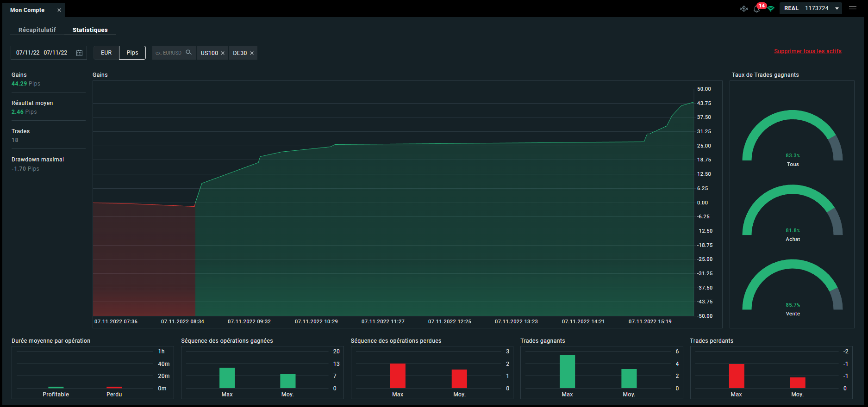Click the Moy. bar in Trades gagnants
Image resolution: width=868 pixels, height=407 pixels.
tap(629, 378)
